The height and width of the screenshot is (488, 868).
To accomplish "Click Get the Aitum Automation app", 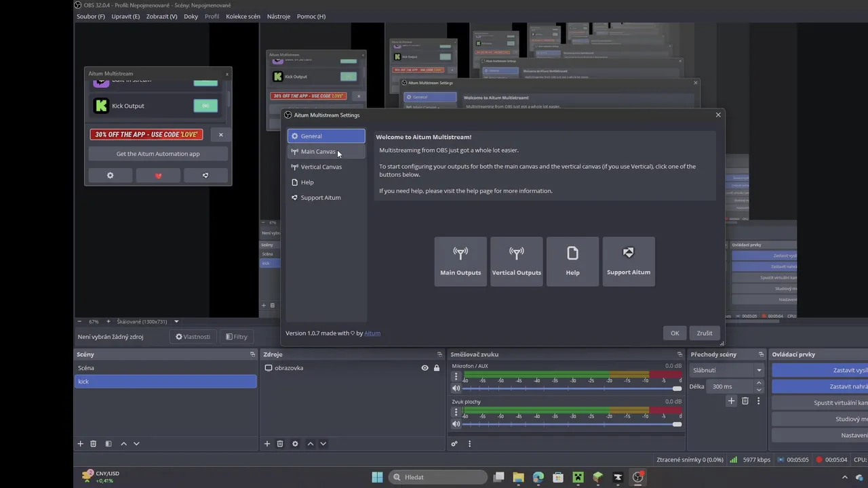I will click(x=158, y=154).
